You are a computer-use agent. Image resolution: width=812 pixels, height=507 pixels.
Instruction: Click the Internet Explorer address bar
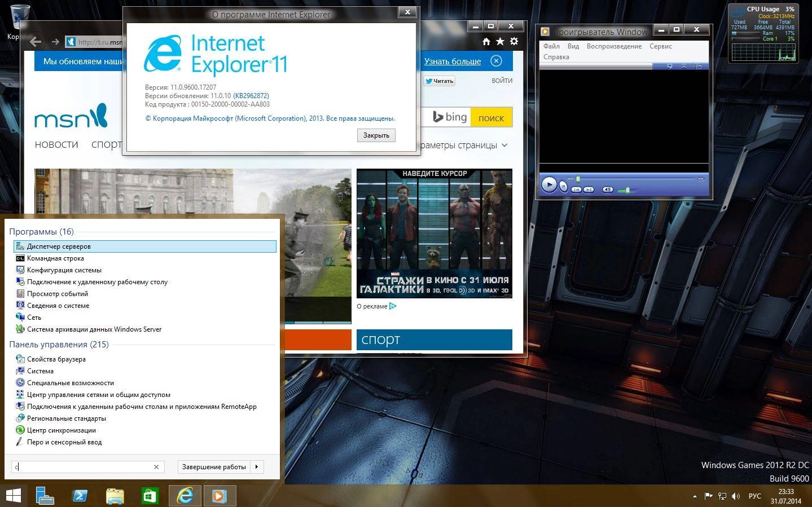(94, 42)
